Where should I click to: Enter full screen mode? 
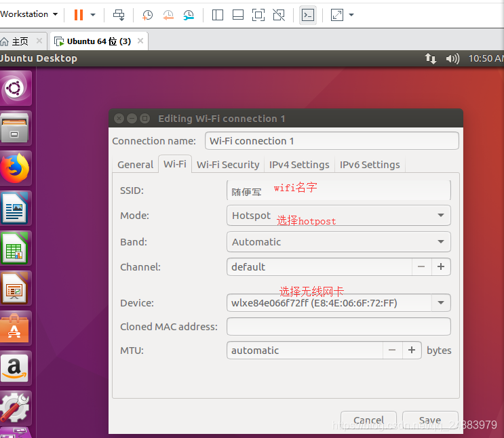pyautogui.click(x=258, y=15)
